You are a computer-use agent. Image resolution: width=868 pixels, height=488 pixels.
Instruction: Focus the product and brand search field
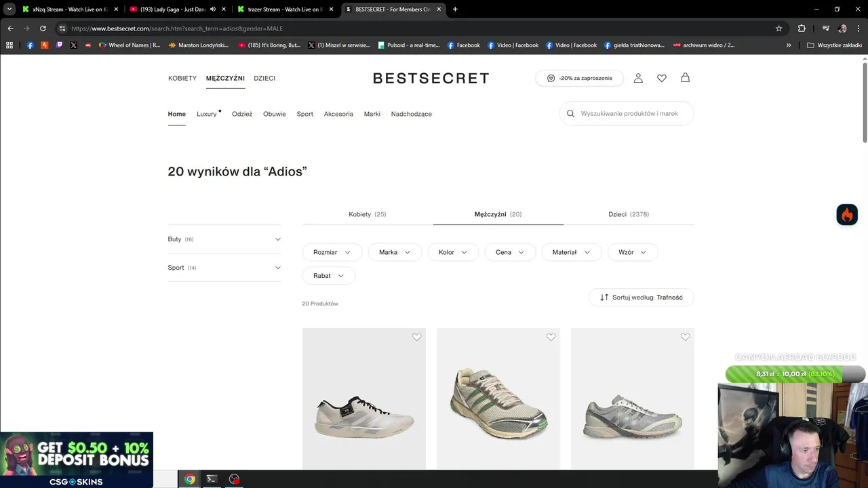point(631,114)
